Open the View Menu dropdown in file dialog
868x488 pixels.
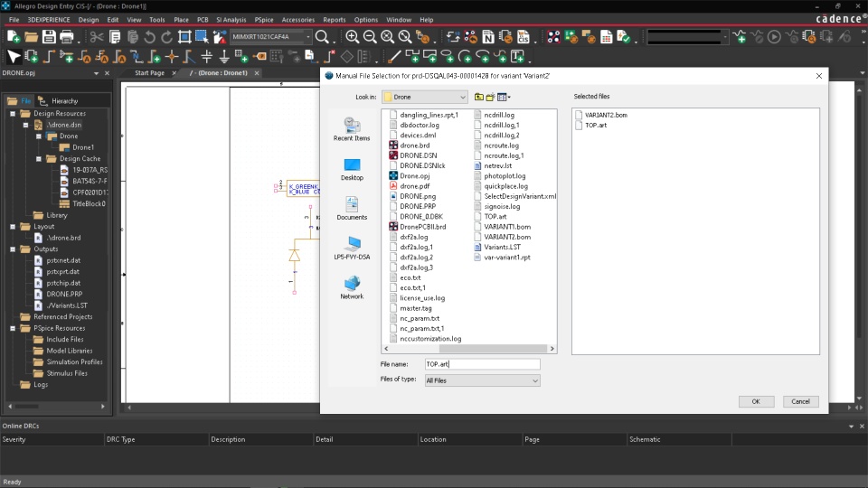point(504,97)
